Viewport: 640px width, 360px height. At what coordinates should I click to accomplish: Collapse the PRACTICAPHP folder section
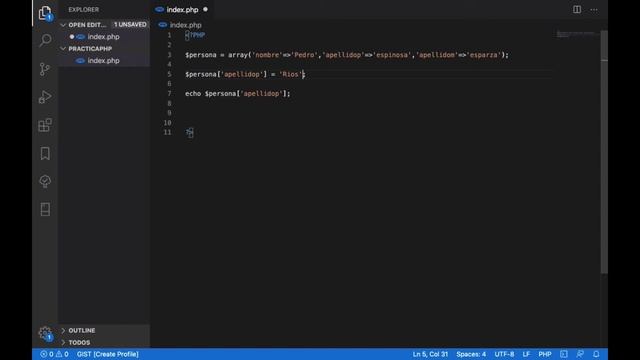[x=63, y=49]
